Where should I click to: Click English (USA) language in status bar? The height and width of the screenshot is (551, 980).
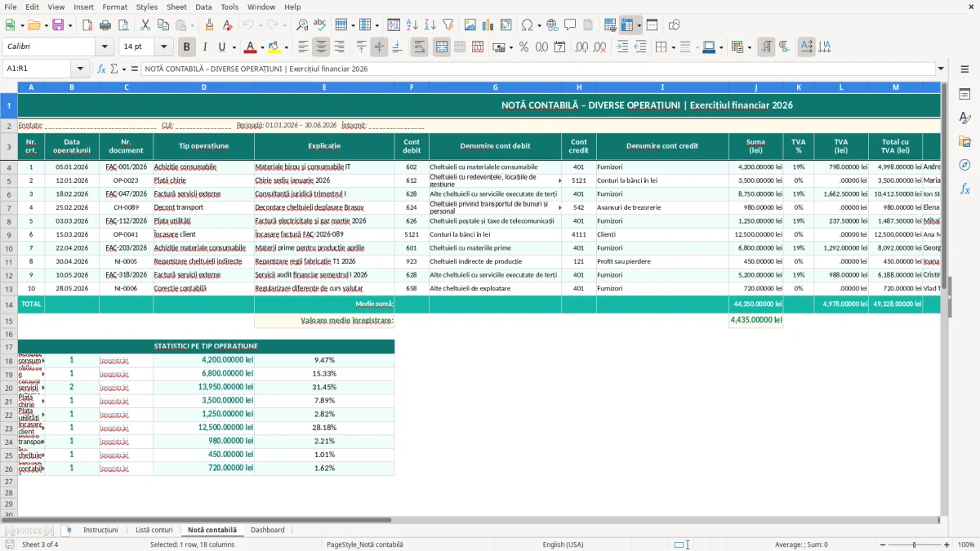pyautogui.click(x=563, y=544)
